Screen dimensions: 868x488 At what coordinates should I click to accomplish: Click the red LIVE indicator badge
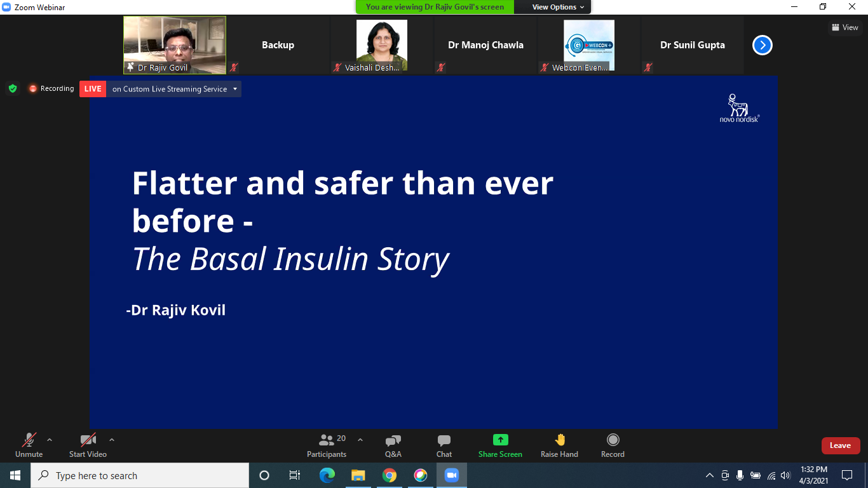[x=93, y=89]
